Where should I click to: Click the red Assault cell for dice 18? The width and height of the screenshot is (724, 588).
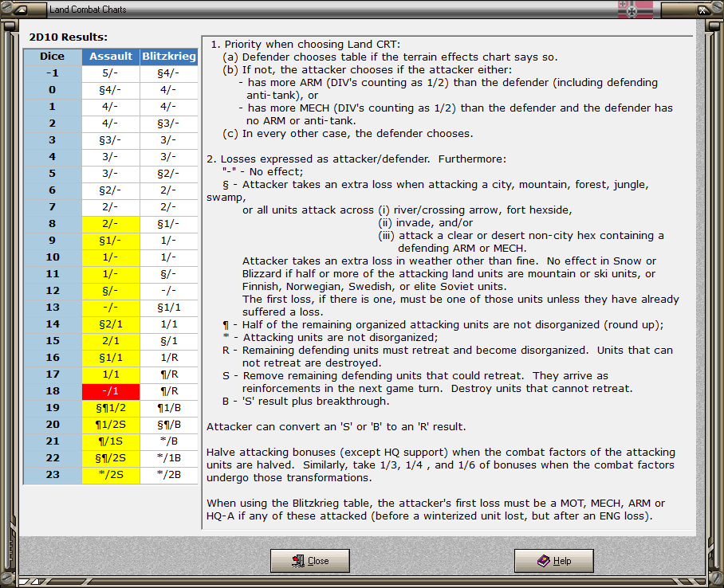point(111,391)
